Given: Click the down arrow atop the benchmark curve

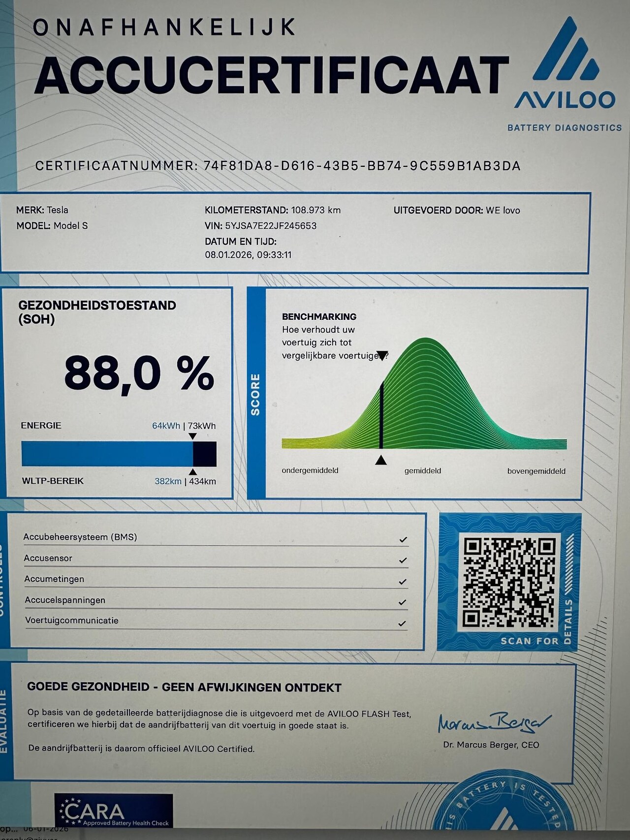Looking at the screenshot, I should pos(382,356).
